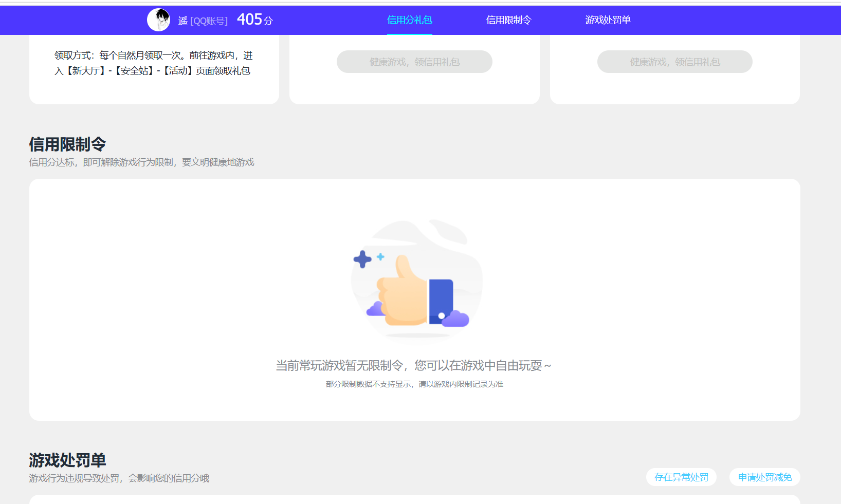
Task: Open the 信用分礼包 tab
Action: pos(410,20)
